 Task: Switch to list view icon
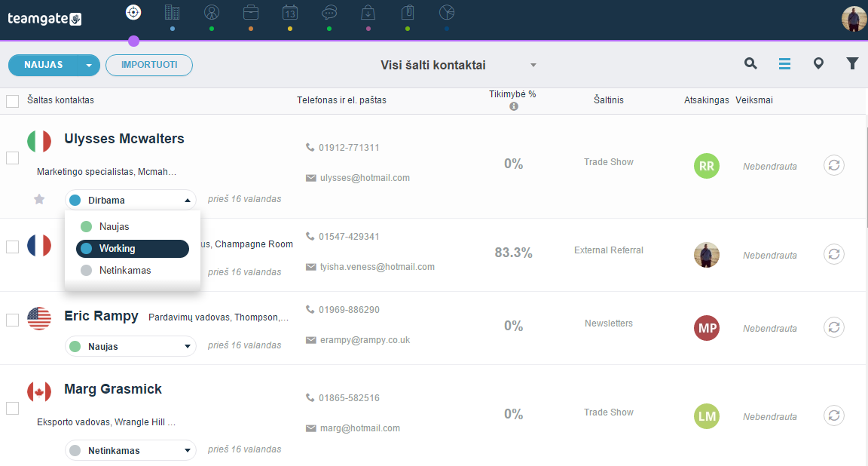coord(784,64)
